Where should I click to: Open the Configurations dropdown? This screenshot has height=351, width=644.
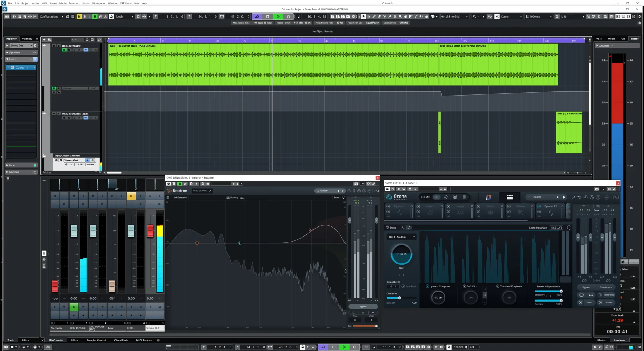52,16
